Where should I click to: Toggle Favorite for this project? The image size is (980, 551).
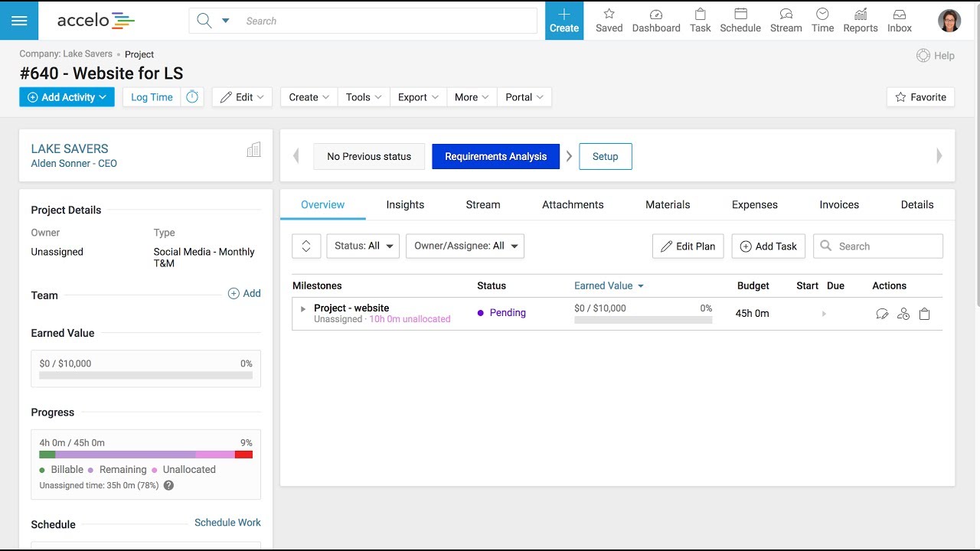[x=920, y=97]
